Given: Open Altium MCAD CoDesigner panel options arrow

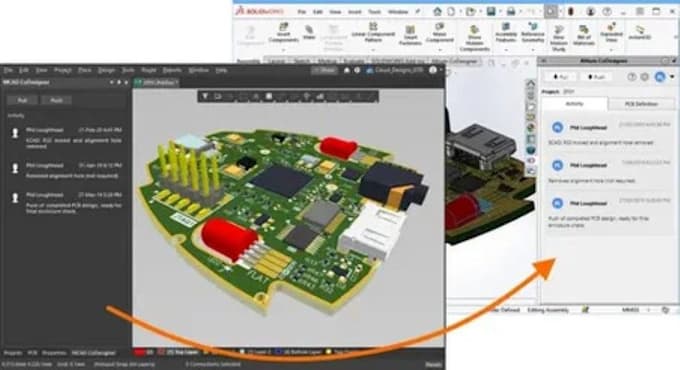Looking at the screenshot, I should (x=111, y=82).
